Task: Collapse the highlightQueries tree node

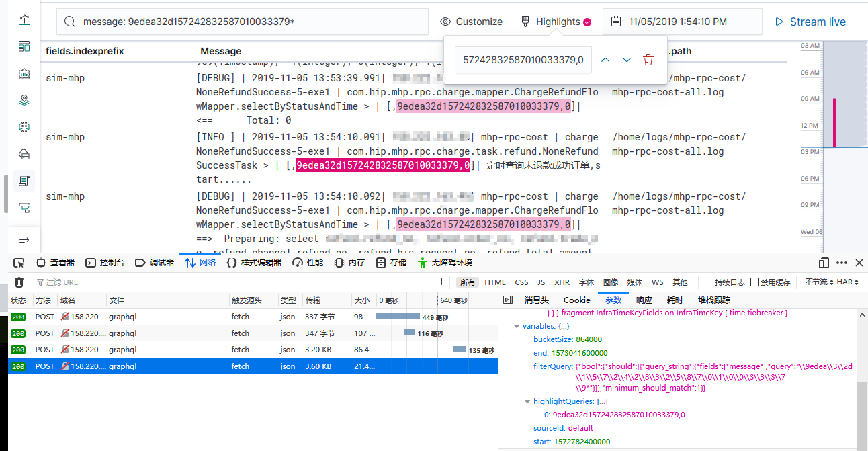Action: click(527, 401)
